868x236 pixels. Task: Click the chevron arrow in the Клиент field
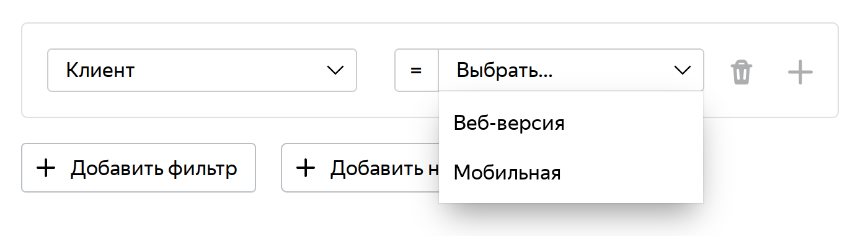(x=335, y=70)
